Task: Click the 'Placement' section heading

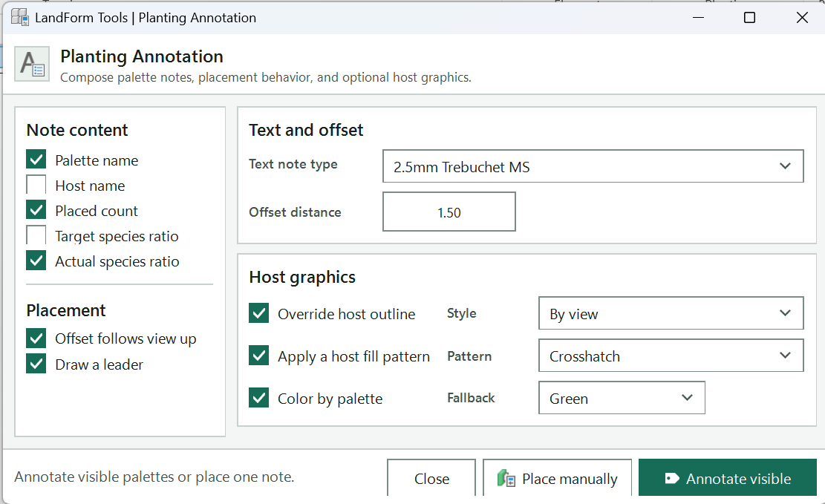Action: pyautogui.click(x=66, y=310)
